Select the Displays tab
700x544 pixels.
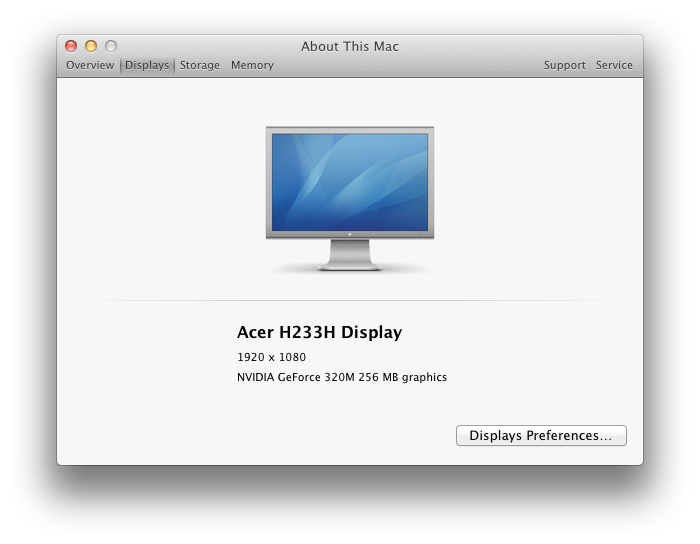[147, 65]
